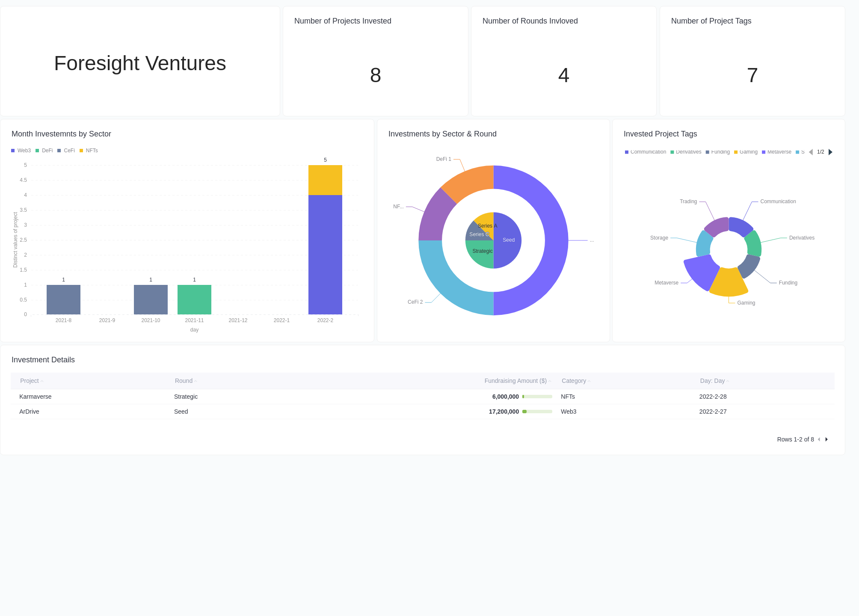Click the 2022-2-28 date cell
Viewport: 859px width, 616px height.
[713, 397]
